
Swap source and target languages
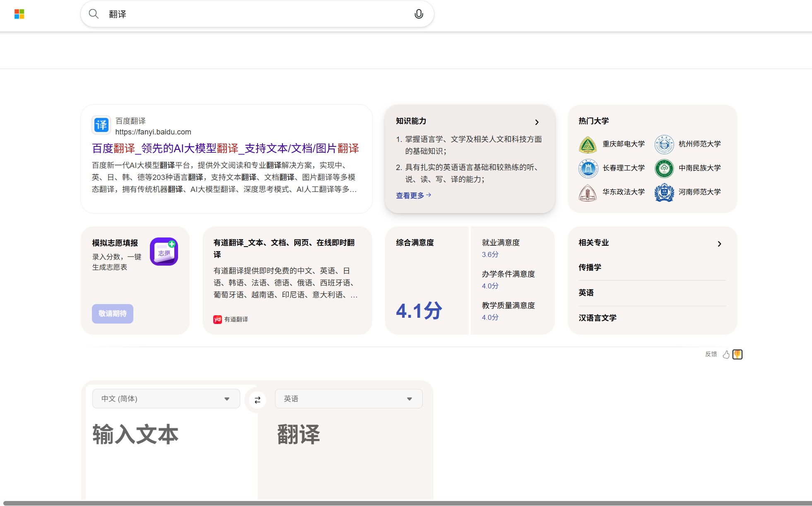[258, 400]
